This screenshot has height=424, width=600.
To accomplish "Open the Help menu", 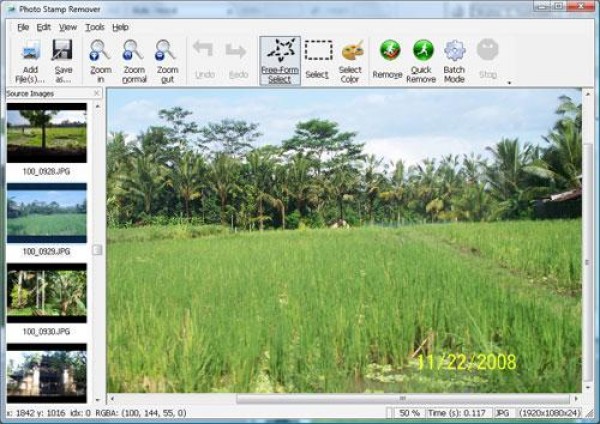I will 120,27.
